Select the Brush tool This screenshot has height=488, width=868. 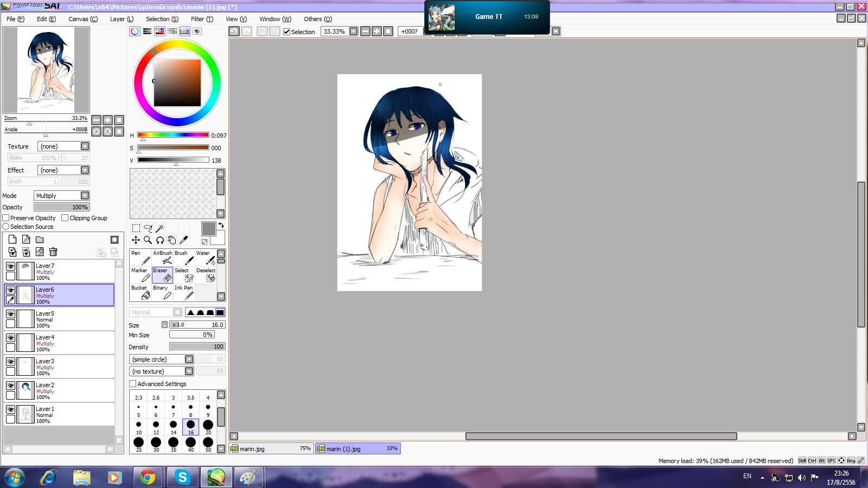coord(184,258)
